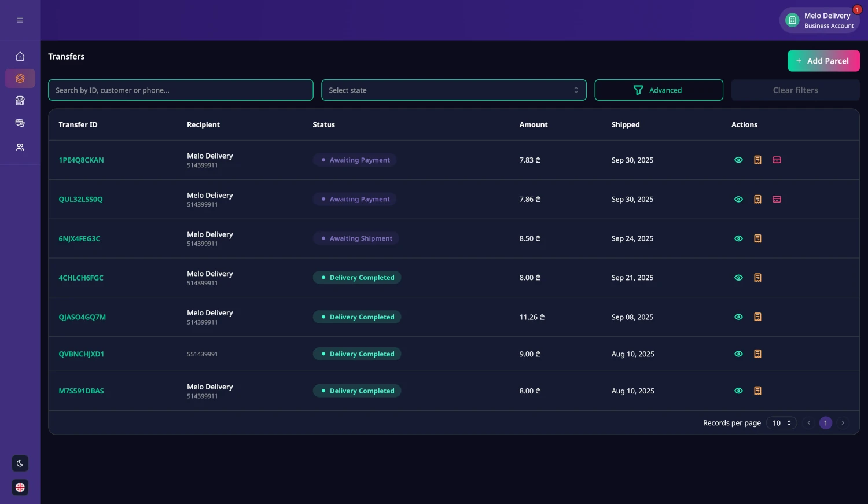Open transfer 4CHLCH6FGC via its link
Image resolution: width=868 pixels, height=504 pixels.
point(81,277)
